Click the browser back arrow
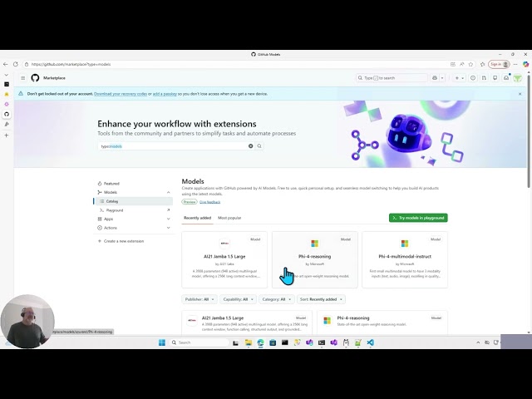 [x=6, y=64]
